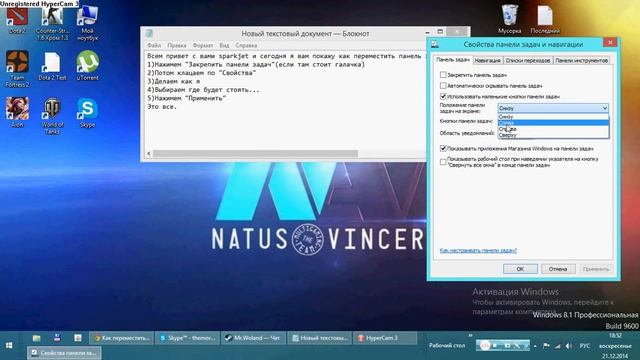This screenshot has width=640, height=360.
Task: Select the uTorrent desktop icon
Action: pos(87,65)
